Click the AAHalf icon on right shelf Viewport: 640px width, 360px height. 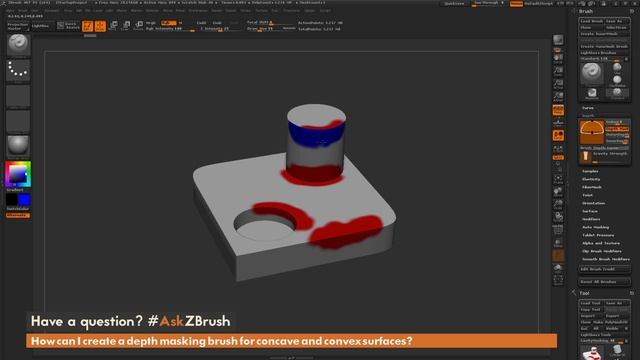coord(558,96)
